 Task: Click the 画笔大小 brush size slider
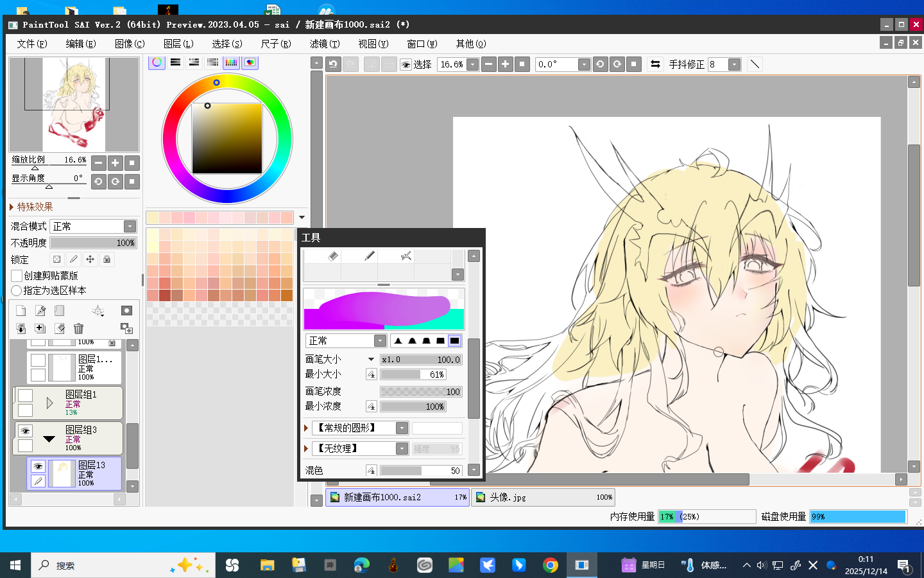tap(421, 360)
